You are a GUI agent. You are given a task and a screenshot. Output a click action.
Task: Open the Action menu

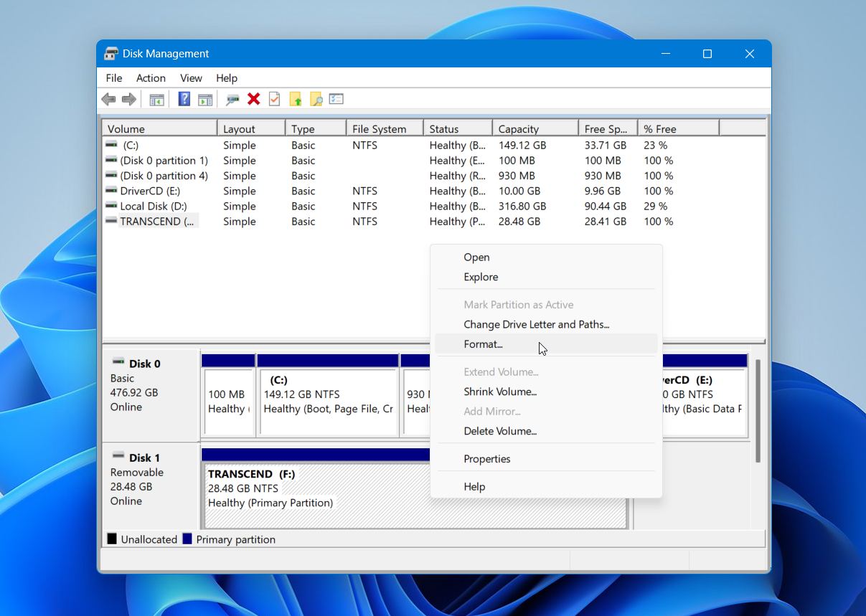point(151,78)
